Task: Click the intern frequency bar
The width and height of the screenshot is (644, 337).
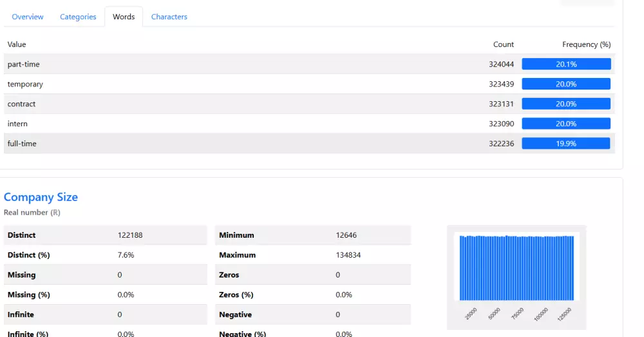Action: 566,124
